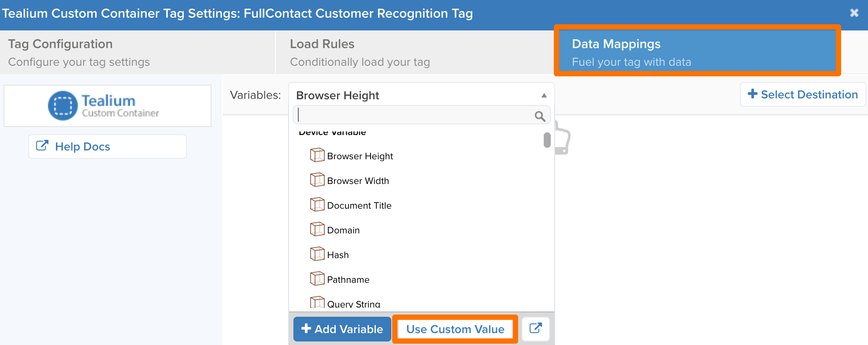Click Use Custom Value button
Screen dimensions: 868x345
coord(455,329)
